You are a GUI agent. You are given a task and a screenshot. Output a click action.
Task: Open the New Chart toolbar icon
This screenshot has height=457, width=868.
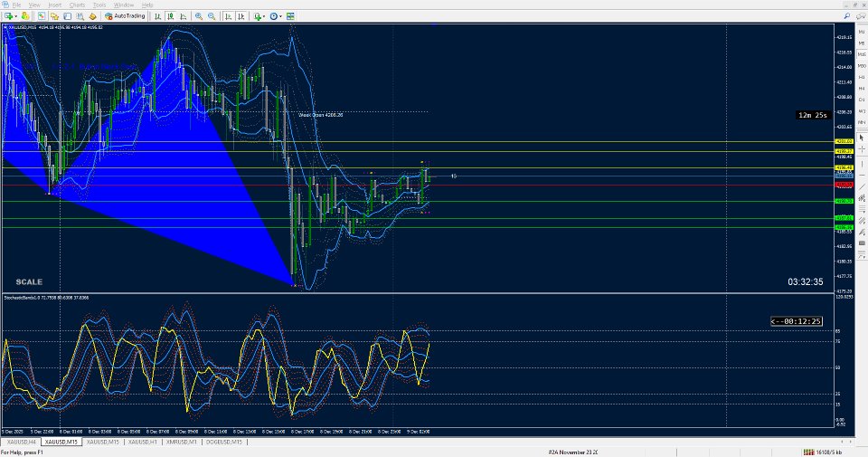(x=8, y=16)
